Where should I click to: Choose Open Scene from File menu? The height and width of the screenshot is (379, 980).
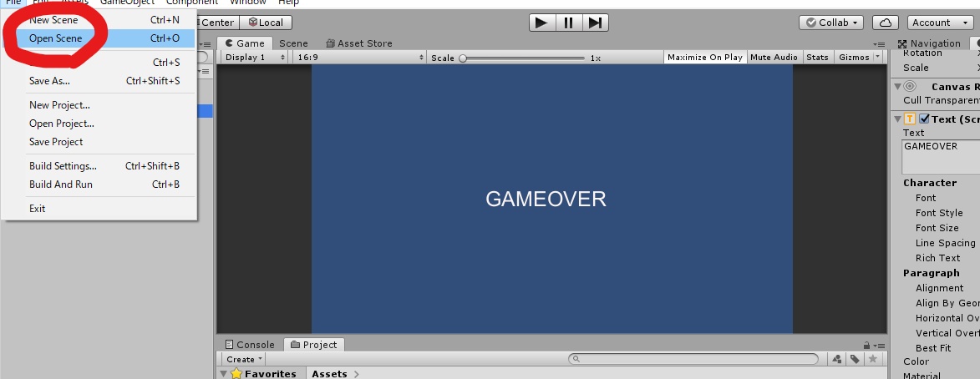point(99,38)
